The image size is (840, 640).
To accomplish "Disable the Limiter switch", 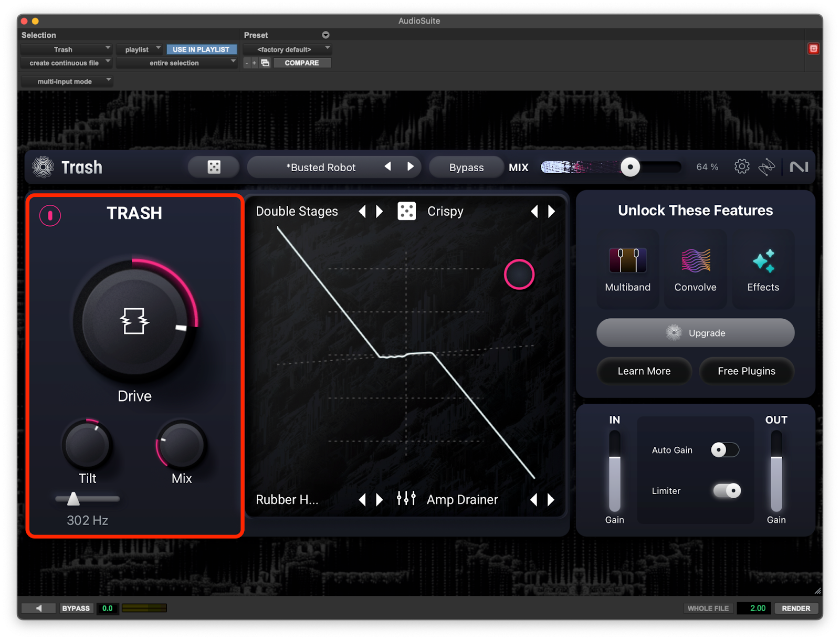I will [727, 490].
